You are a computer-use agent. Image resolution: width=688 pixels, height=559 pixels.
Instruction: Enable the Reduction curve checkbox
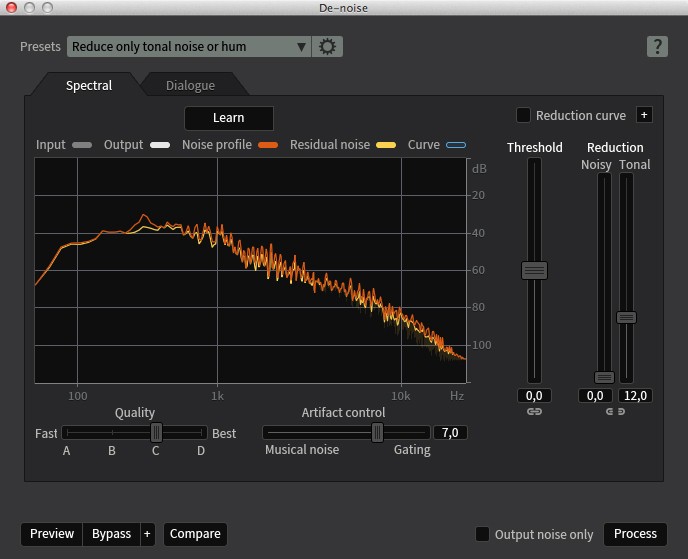[523, 115]
